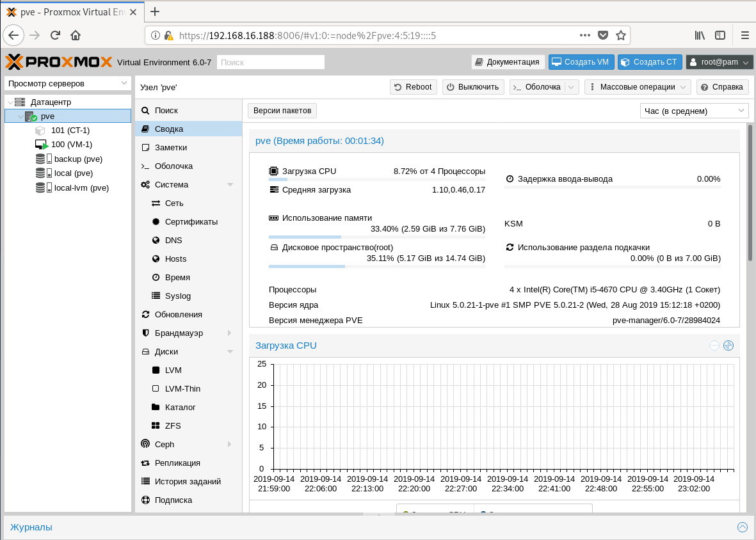Click the Создать VM button
756x540 pixels.
tap(581, 62)
